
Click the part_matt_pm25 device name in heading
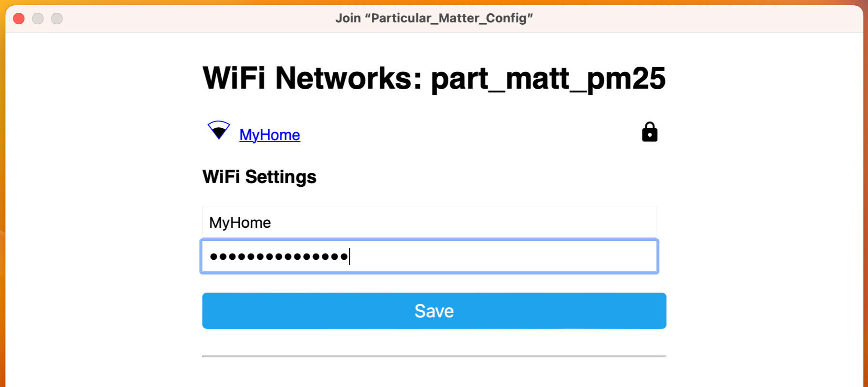(548, 78)
